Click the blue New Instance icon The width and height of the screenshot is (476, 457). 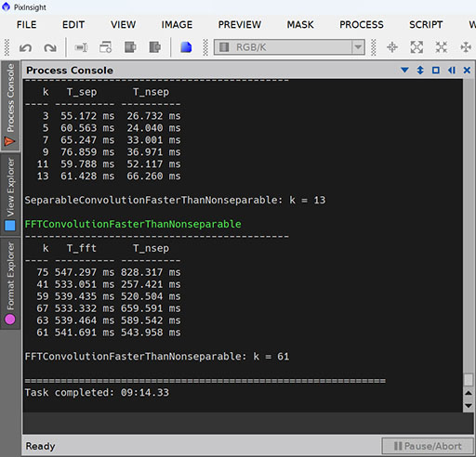click(x=186, y=47)
